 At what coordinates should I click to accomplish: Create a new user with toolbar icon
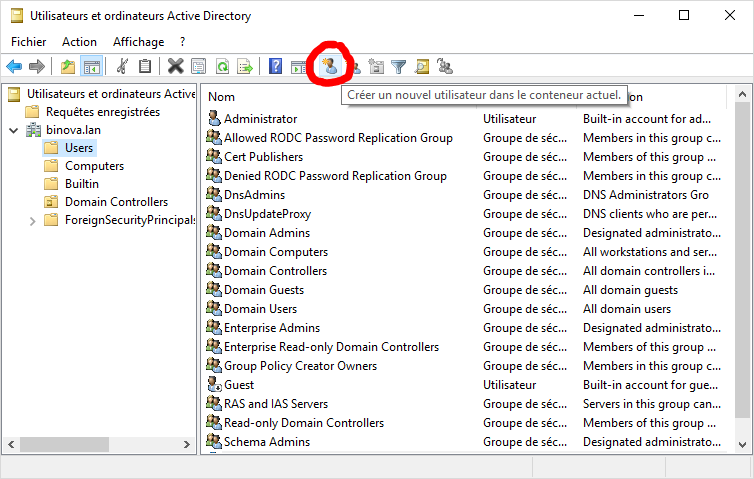[x=329, y=66]
